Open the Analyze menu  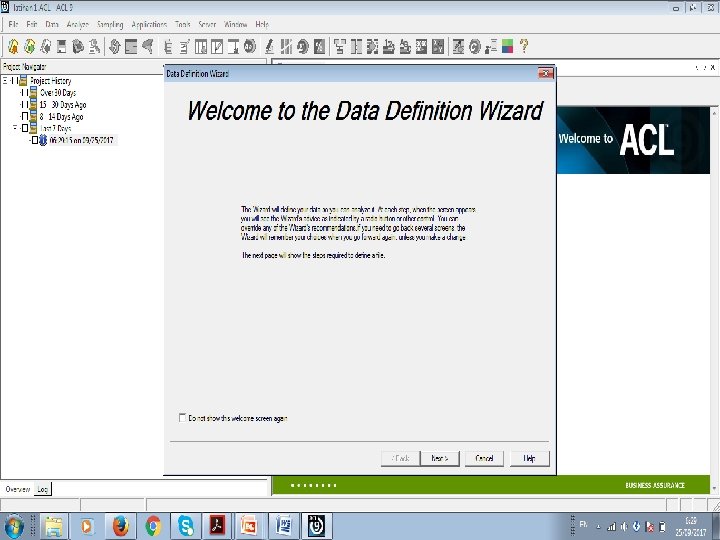(x=77, y=24)
